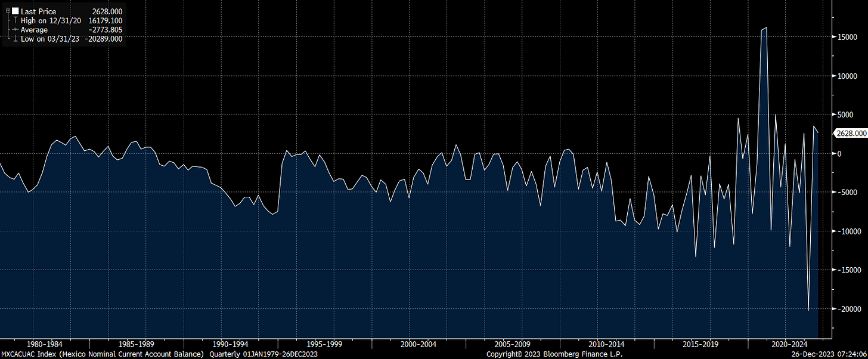Viewport: 868px width, 359px height.
Task: Click the Last Price legend label
Action: 38,11
